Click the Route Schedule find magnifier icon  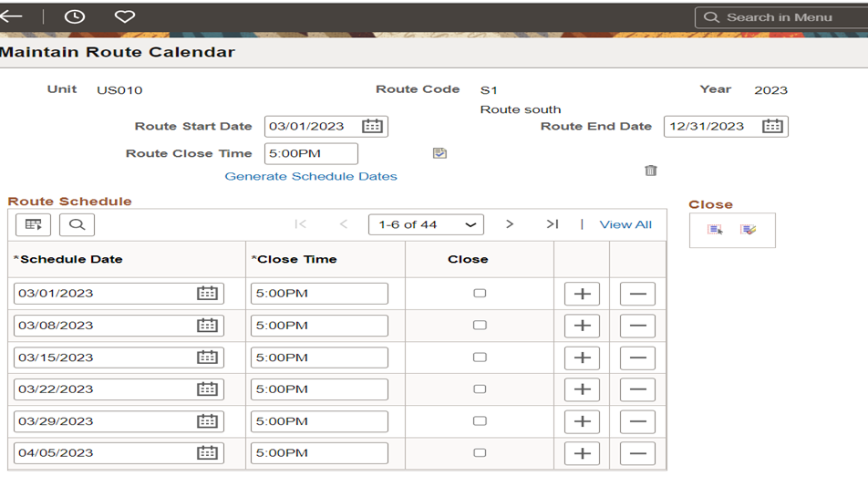click(x=77, y=224)
